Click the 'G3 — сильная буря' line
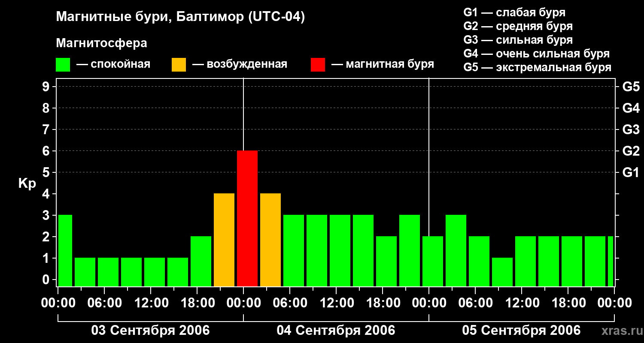This screenshot has width=644, height=343. [x=518, y=40]
